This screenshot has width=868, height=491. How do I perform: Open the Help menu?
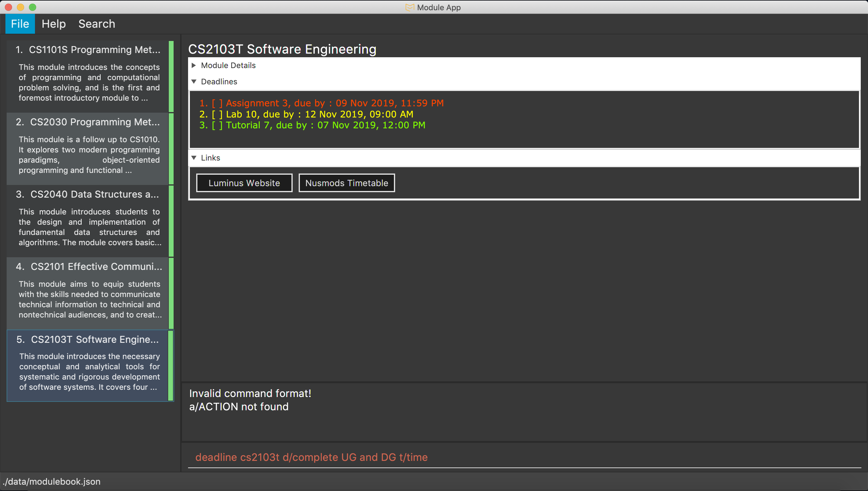54,24
